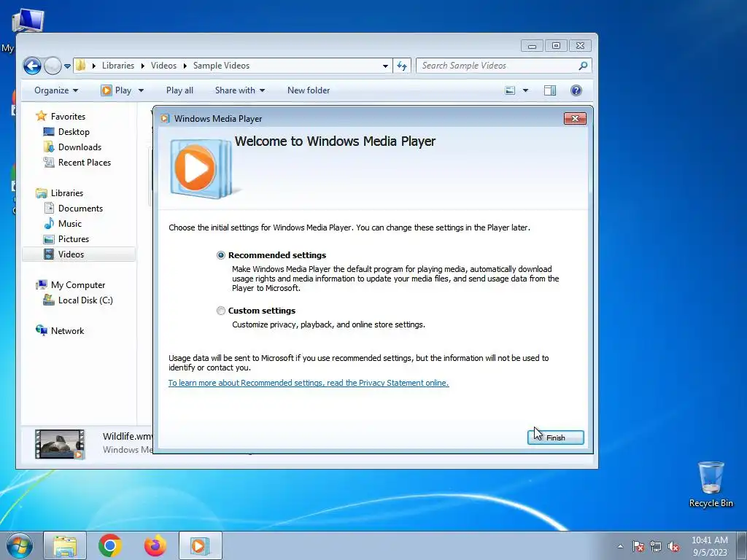747x560 pixels.
Task: Open address bar history dropdown
Action: (385, 66)
